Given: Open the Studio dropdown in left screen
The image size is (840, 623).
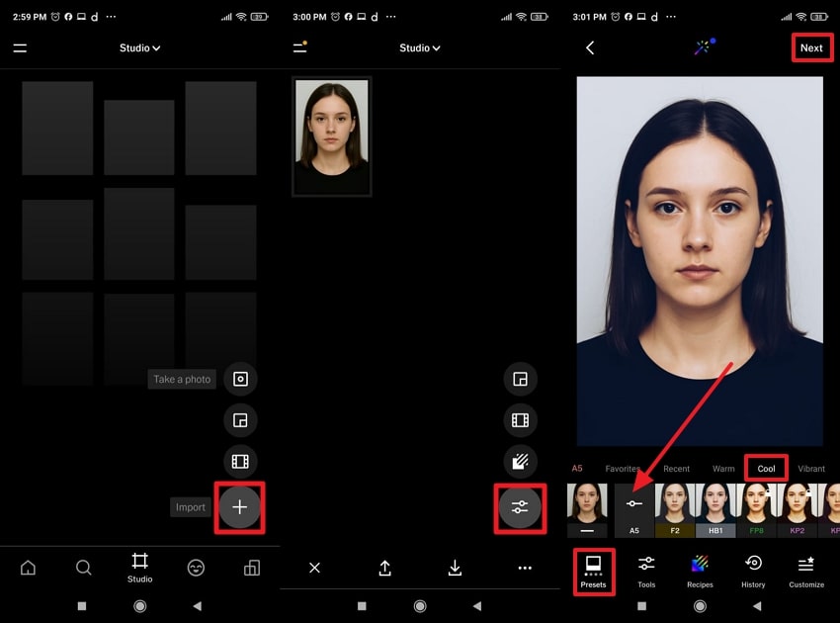Looking at the screenshot, I should tap(139, 48).
